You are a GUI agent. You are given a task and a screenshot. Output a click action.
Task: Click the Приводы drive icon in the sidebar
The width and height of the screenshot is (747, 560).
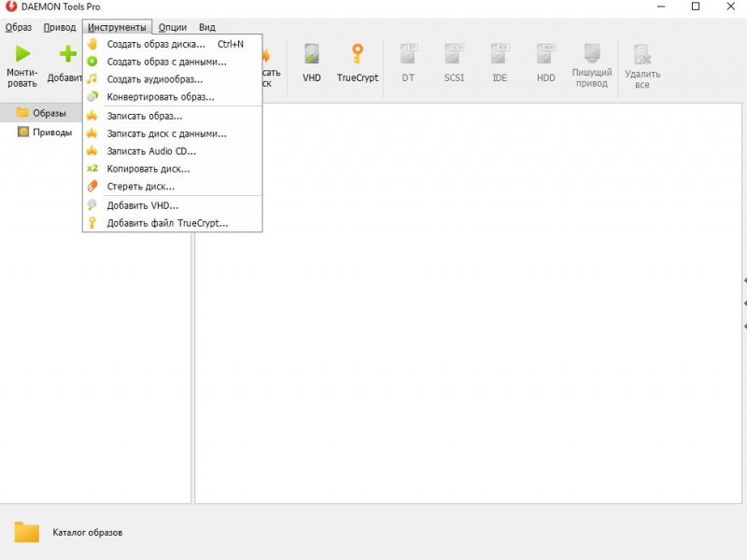(x=22, y=132)
